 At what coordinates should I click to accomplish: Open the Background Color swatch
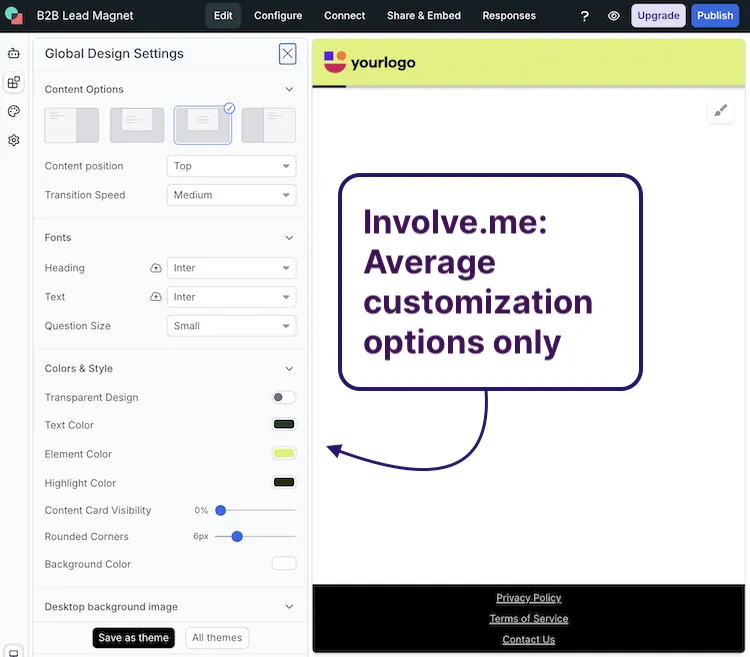tap(284, 564)
